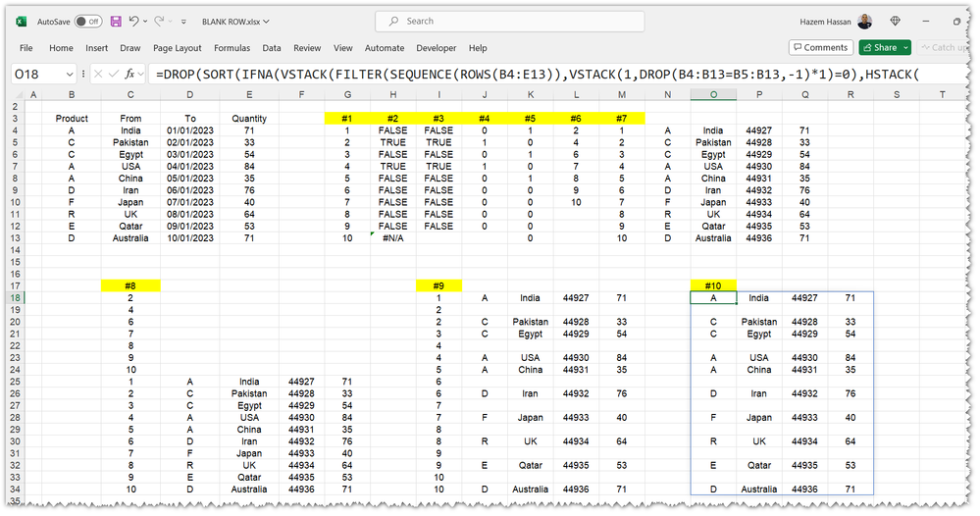This screenshot has height=516, width=980.
Task: Open the Comments pane button
Action: pos(821,47)
